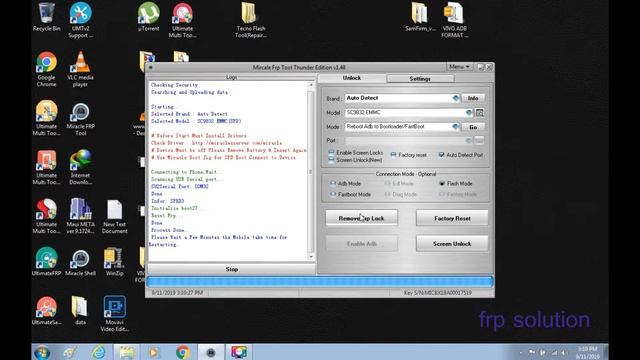The width and height of the screenshot is (640, 360).
Task: Click the volume icon in the system tray
Action: click(x=564, y=353)
